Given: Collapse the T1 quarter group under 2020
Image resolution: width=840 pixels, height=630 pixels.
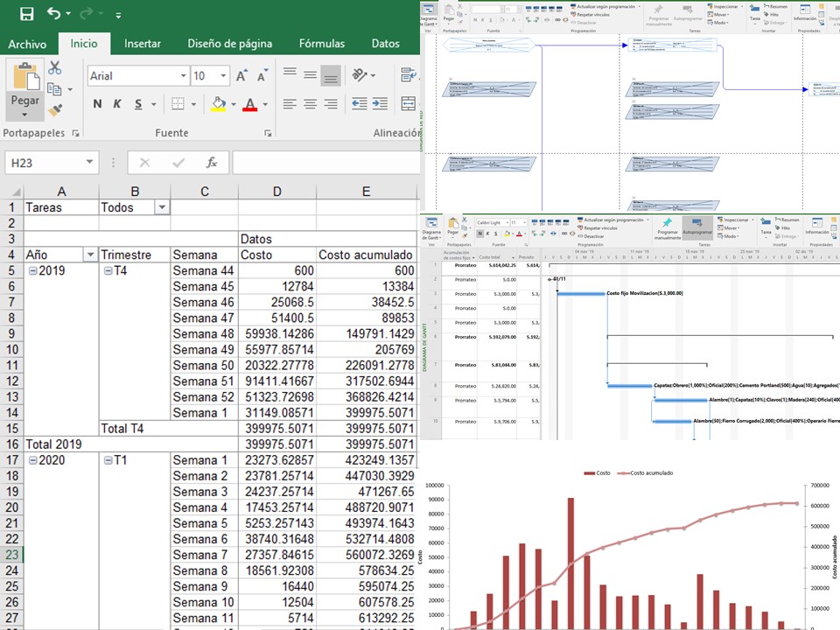Looking at the screenshot, I should tap(108, 460).
